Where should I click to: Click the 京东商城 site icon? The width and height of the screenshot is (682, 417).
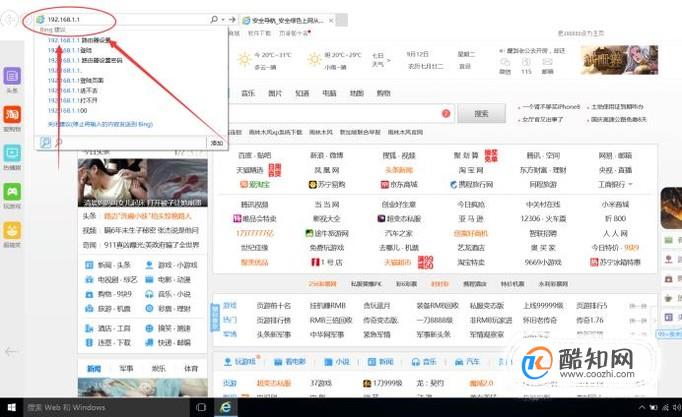click(x=384, y=184)
